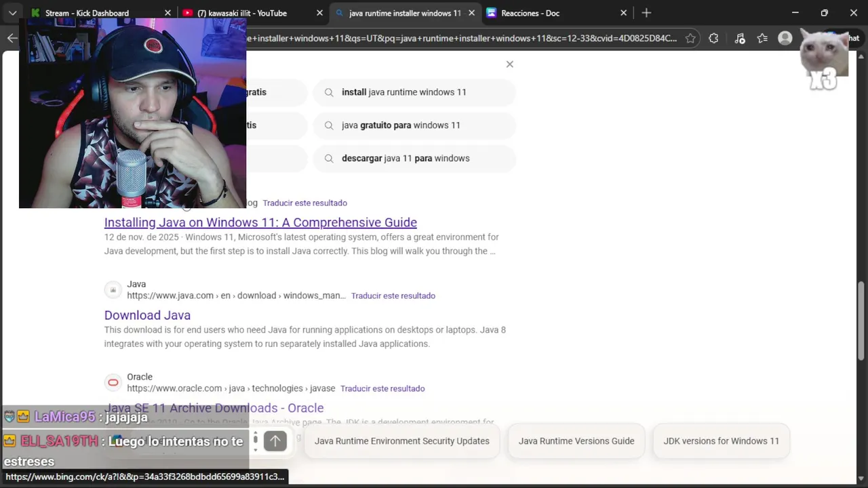Screen dimensions: 868x488
Task: Click the Java site favicon
Action: coord(113,290)
